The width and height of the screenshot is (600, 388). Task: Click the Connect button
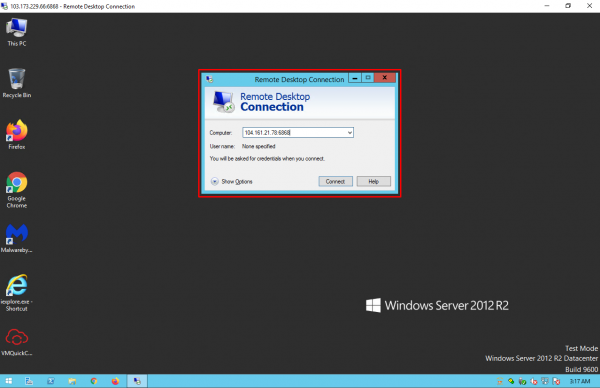(335, 181)
